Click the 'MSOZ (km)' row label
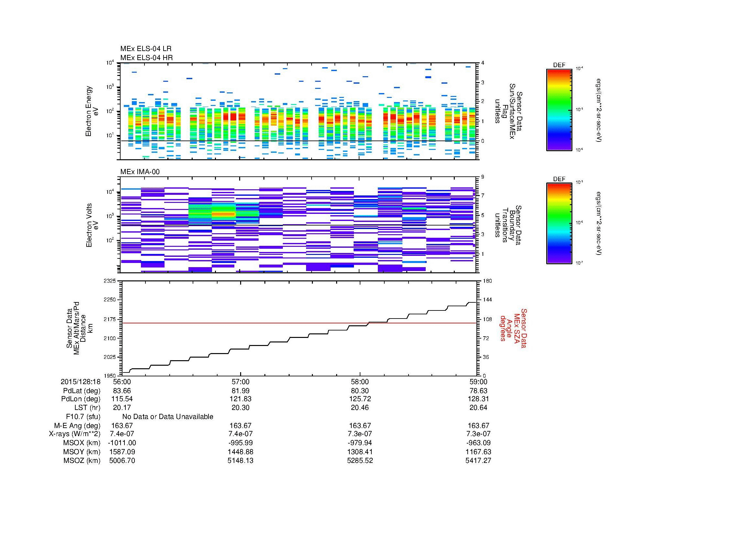The height and width of the screenshot is (534, 756). tap(82, 461)
